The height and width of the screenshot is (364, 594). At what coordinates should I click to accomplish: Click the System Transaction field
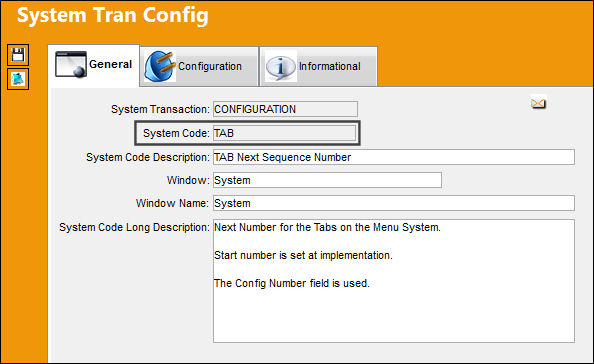tap(285, 109)
